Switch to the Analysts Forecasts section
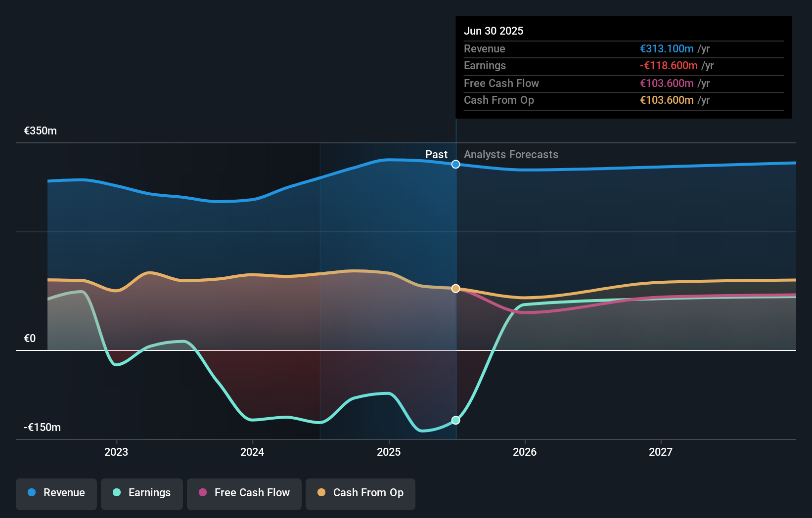 click(x=511, y=154)
